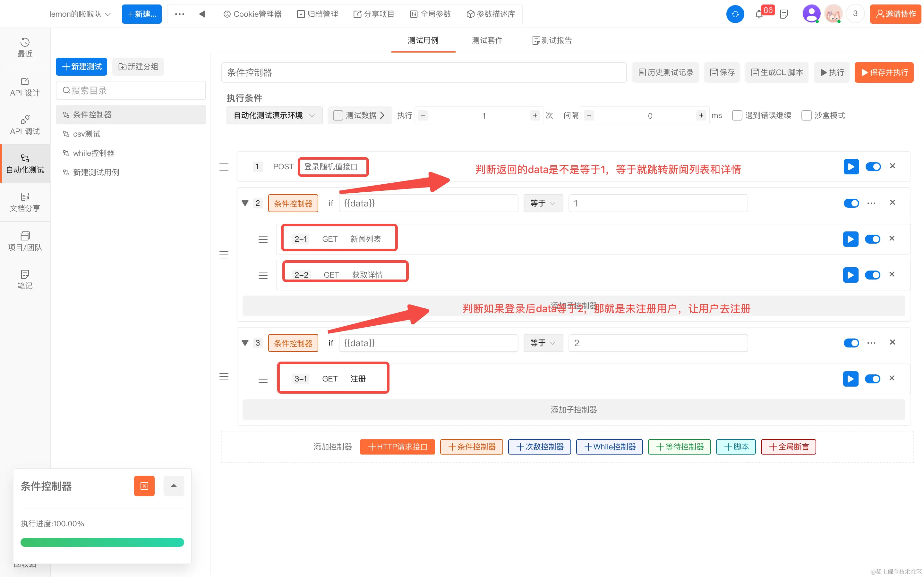Click the 搜索目录 search field

131,90
